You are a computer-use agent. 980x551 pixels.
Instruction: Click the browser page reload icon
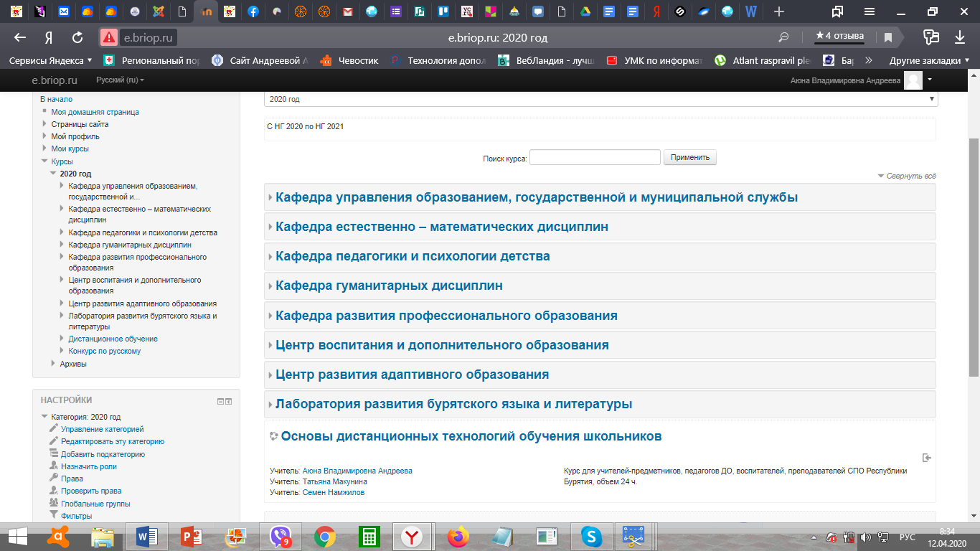coord(77,37)
